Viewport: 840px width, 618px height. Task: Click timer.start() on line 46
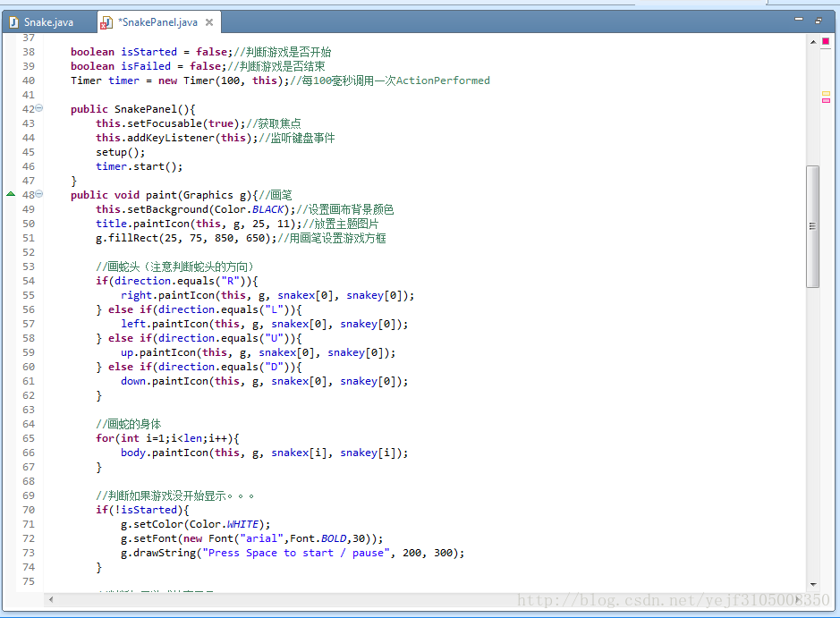(140, 166)
